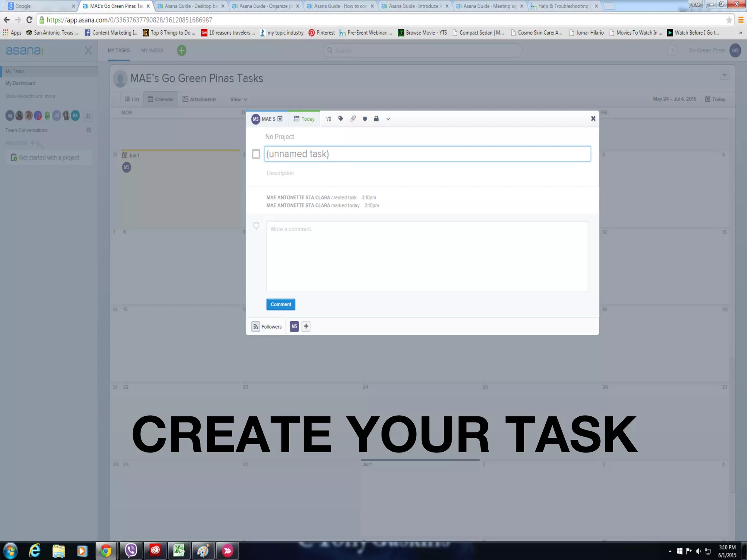The height and width of the screenshot is (560, 747).
Task: Click the browser back arrow
Action: (7, 20)
